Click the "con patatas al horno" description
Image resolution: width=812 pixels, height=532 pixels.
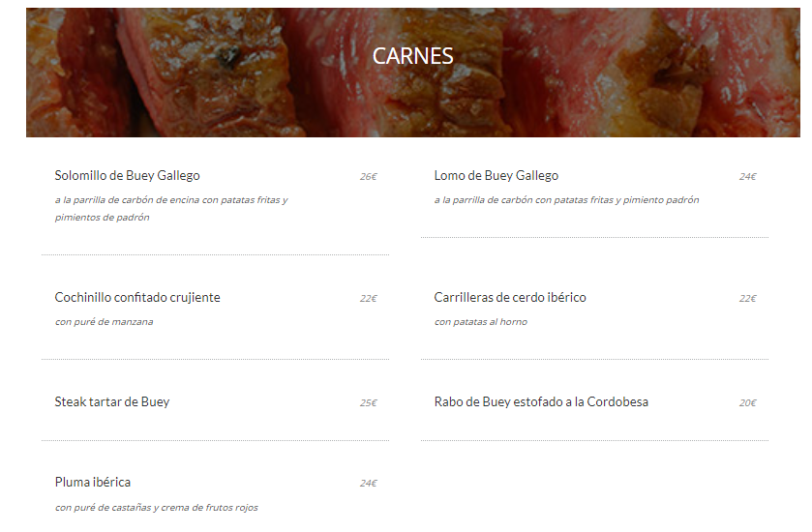click(481, 322)
